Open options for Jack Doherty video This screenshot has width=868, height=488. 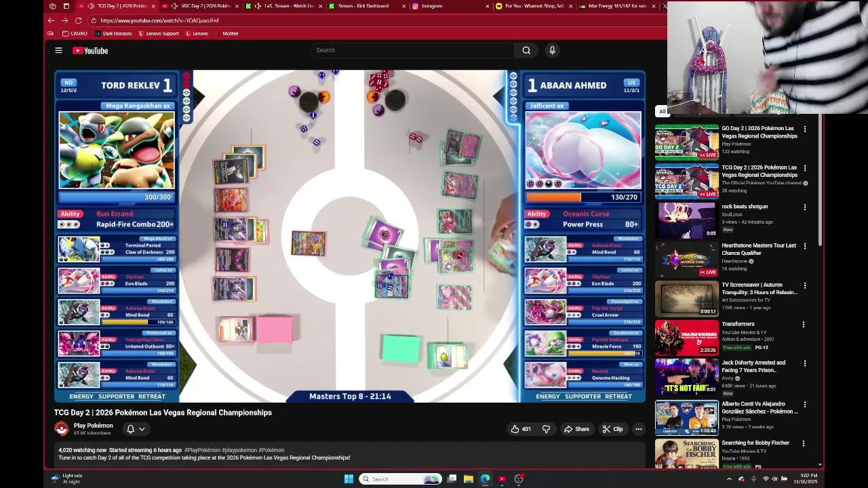tap(805, 364)
